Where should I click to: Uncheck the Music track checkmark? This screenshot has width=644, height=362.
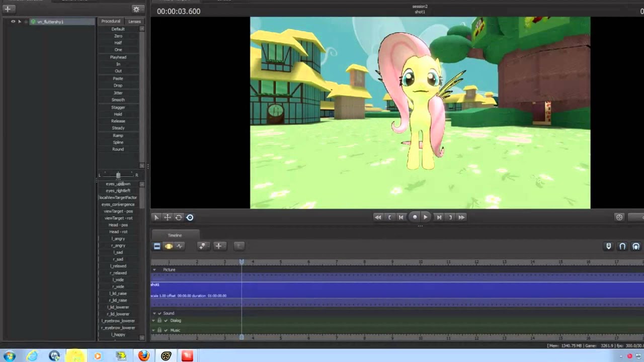166,330
